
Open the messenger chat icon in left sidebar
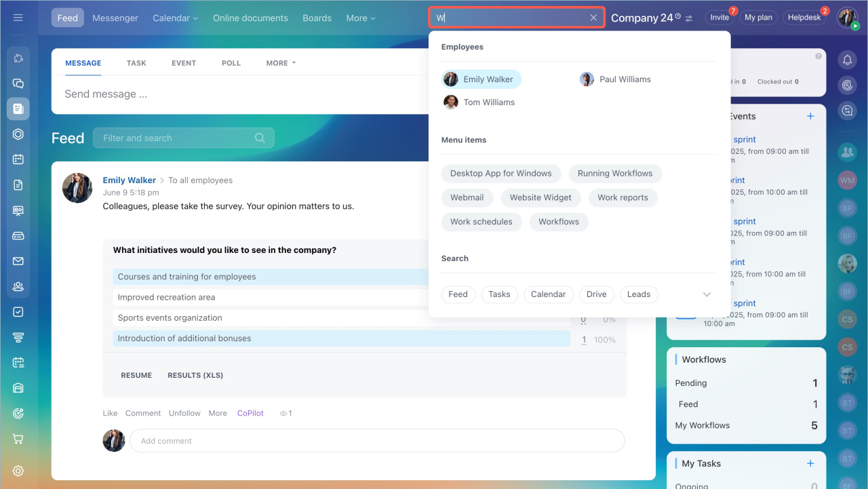point(18,83)
